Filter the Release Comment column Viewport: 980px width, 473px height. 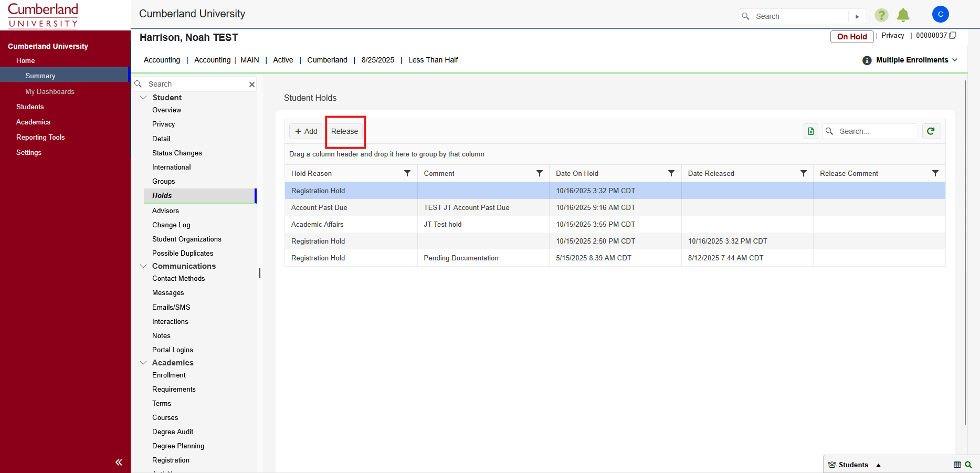(x=935, y=173)
